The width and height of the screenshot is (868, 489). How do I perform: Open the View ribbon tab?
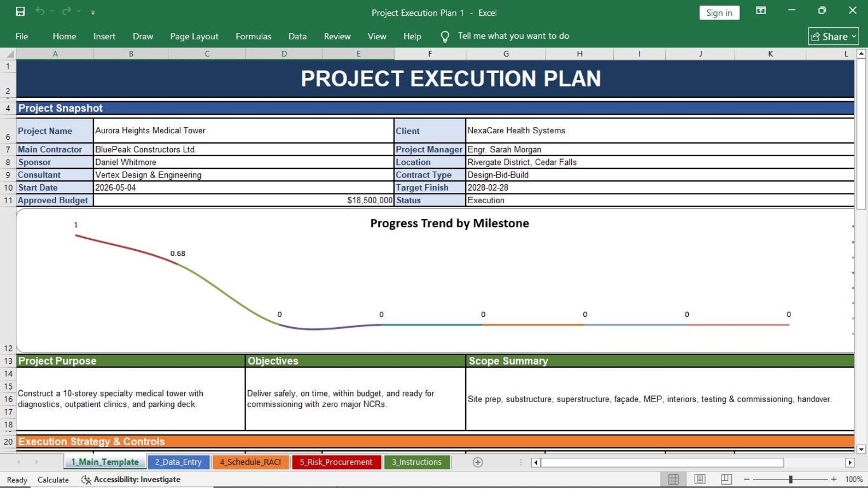[x=377, y=36]
